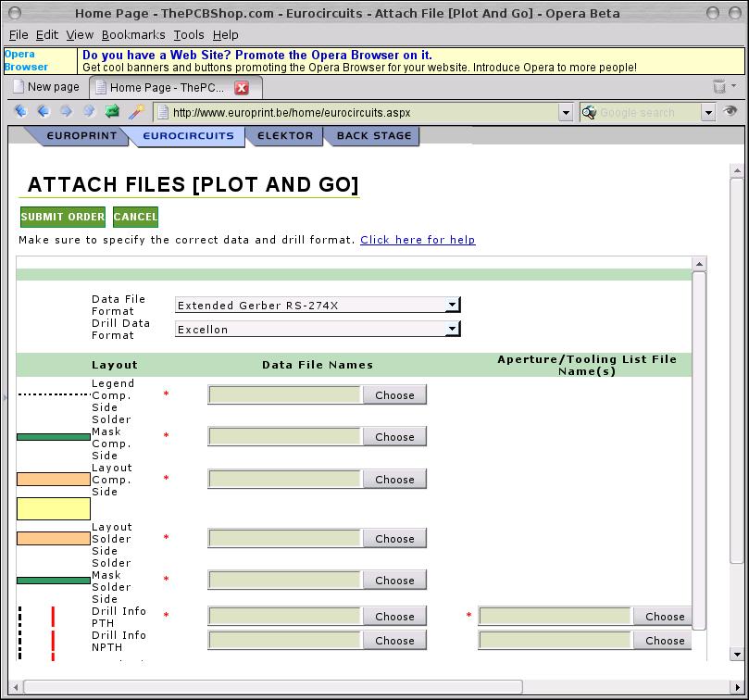Image resolution: width=749 pixels, height=700 pixels.
Task: Switch to the New page tab
Action: (46, 87)
